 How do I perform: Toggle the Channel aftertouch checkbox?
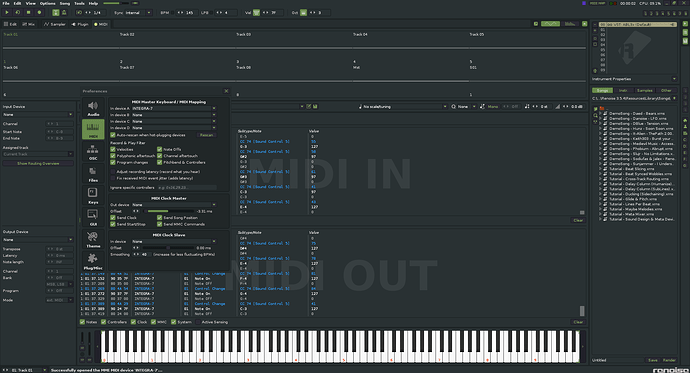click(159, 156)
